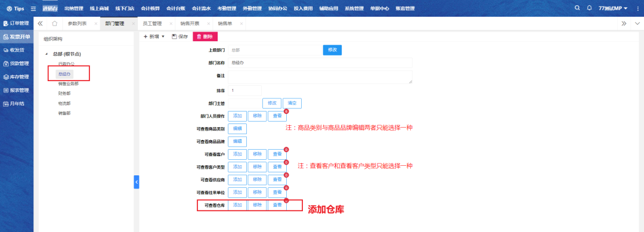Viewport: 644px width, 232px height.
Task: Switch to the 销售开票 tab
Action: 190,24
